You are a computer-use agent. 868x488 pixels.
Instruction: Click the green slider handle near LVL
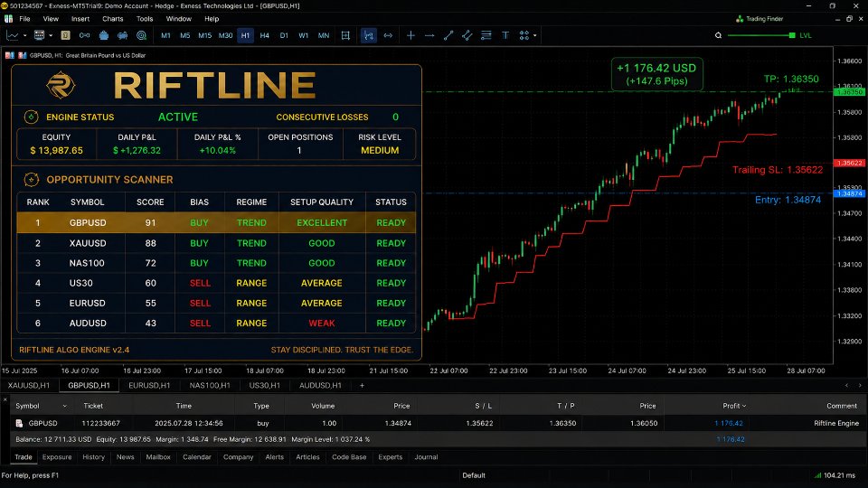point(792,35)
